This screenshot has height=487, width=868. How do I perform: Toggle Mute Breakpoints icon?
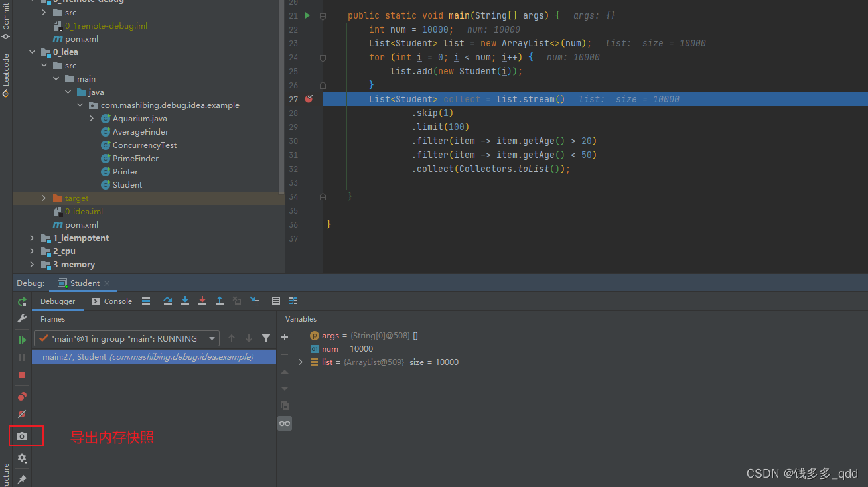(x=22, y=414)
